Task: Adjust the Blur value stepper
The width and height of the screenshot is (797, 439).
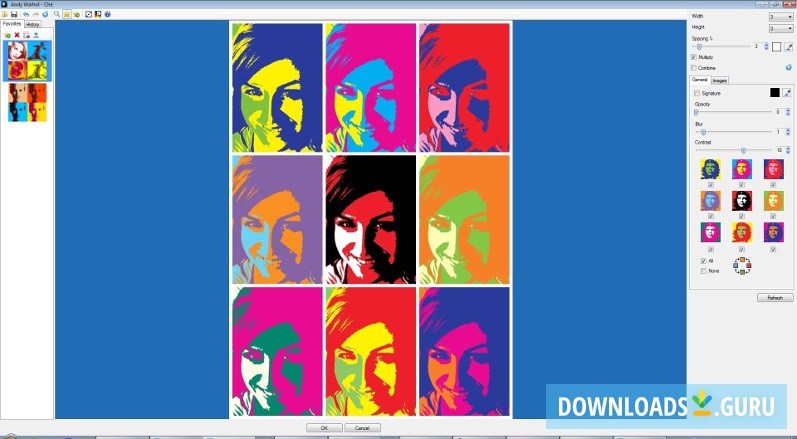Action: pyautogui.click(x=788, y=132)
